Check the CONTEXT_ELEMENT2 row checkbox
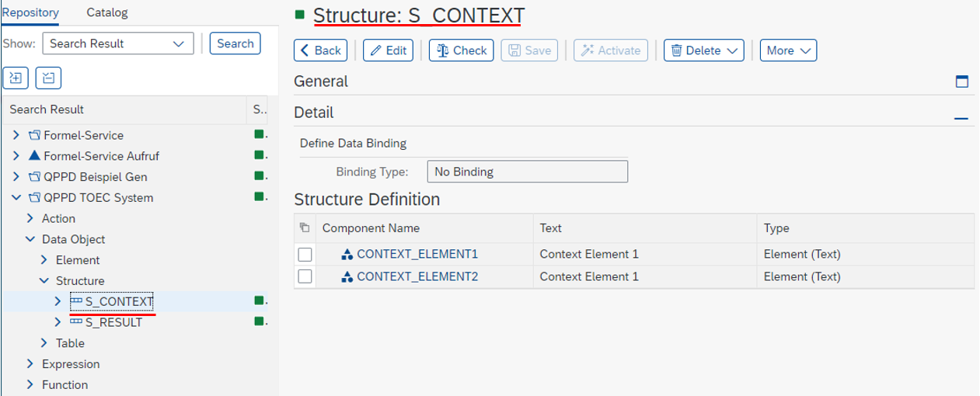 [305, 276]
